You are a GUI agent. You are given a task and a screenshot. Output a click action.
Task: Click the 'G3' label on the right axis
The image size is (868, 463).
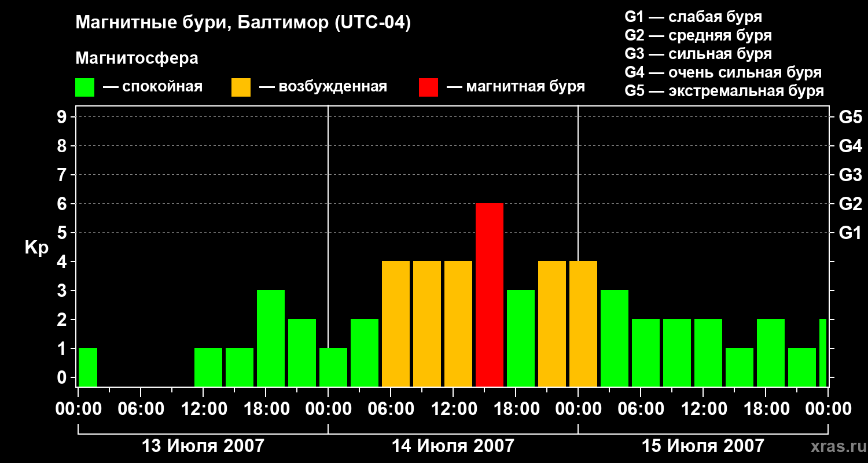[851, 175]
